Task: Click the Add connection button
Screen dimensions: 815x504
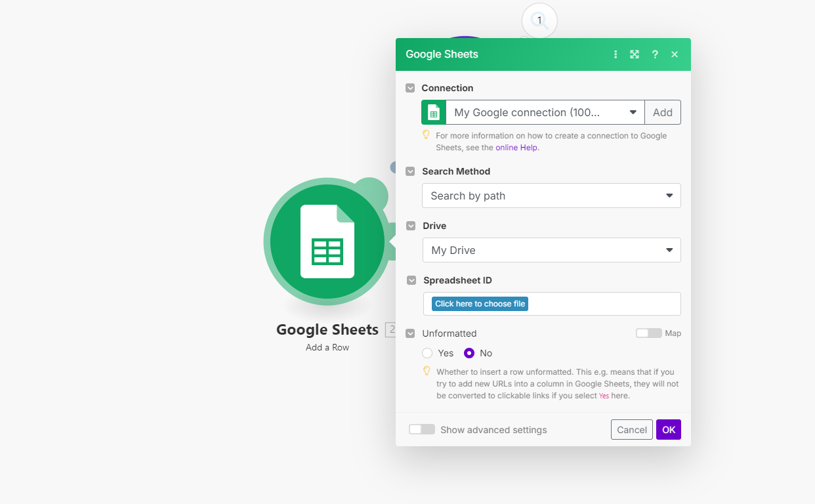Action: [663, 112]
